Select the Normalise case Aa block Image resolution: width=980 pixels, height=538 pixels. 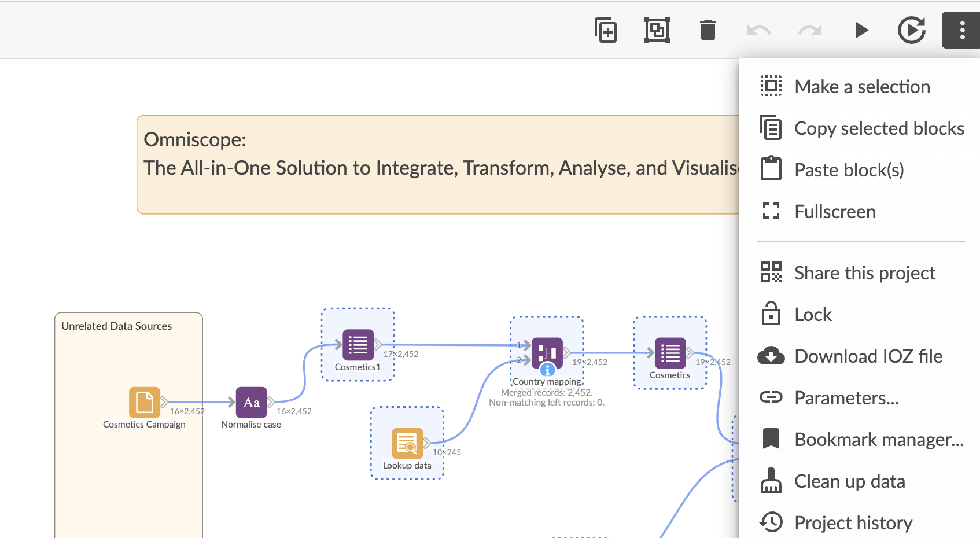pos(252,402)
